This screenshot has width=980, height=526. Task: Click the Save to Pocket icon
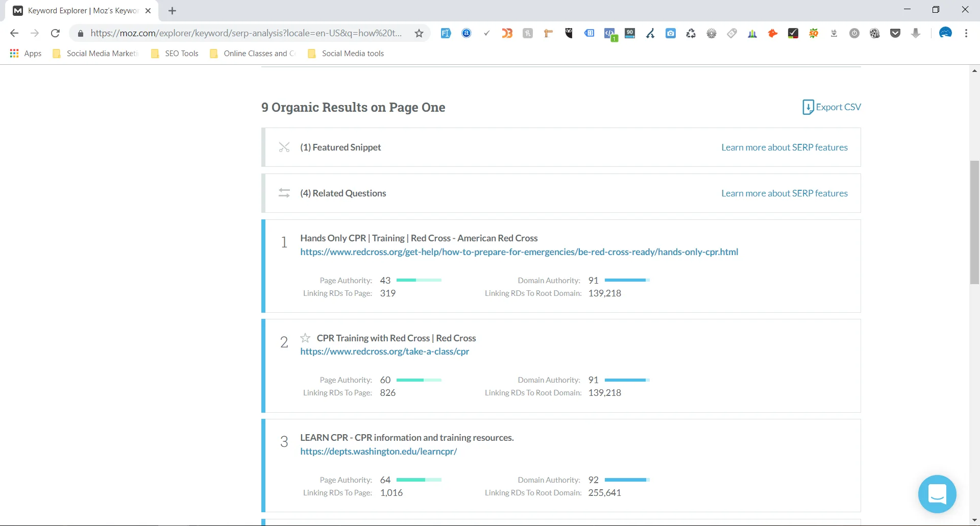coord(896,33)
